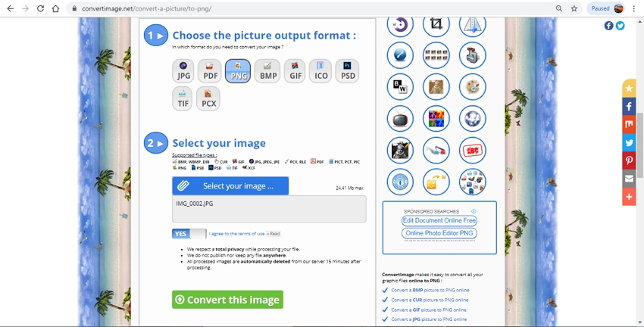The width and height of the screenshot is (644, 327).
Task: Open Edit Document Online Free sponsored link
Action: tap(439, 220)
